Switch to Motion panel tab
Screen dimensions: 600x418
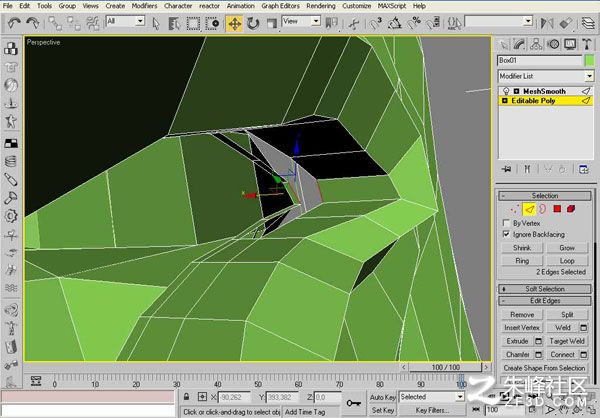tap(553, 45)
